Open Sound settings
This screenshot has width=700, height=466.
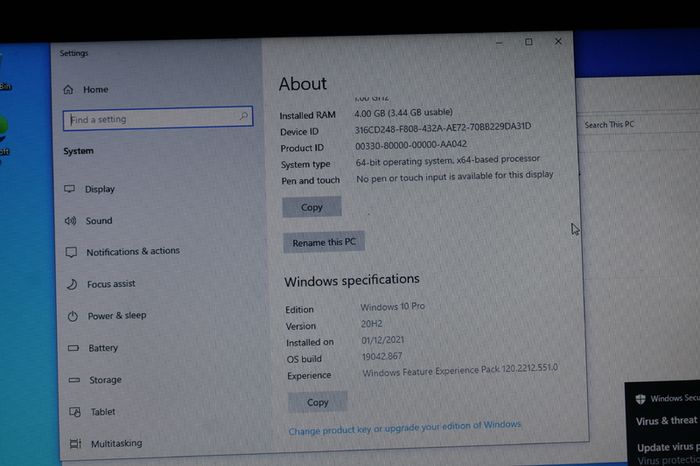coord(99,221)
